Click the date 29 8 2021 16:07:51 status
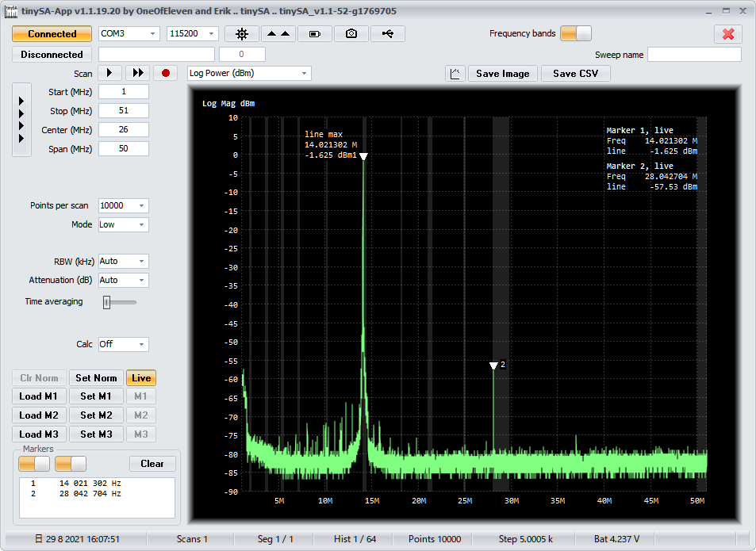Viewport: 756px width, 551px height. 77,539
